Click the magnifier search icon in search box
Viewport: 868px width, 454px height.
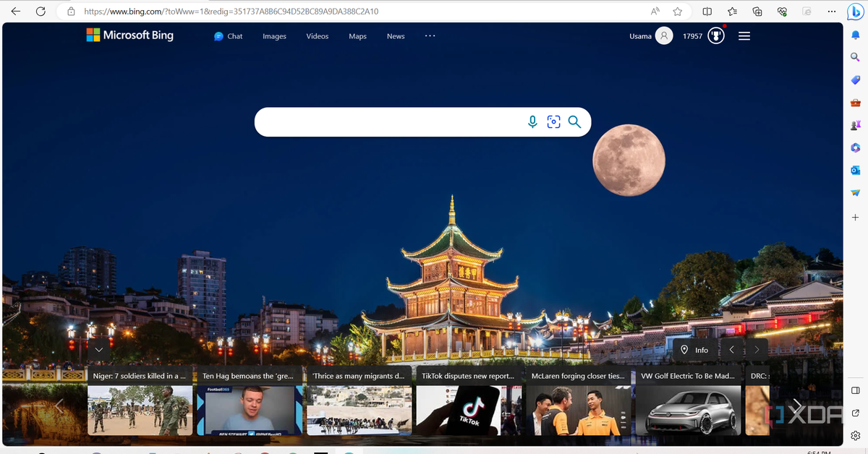[x=574, y=122]
